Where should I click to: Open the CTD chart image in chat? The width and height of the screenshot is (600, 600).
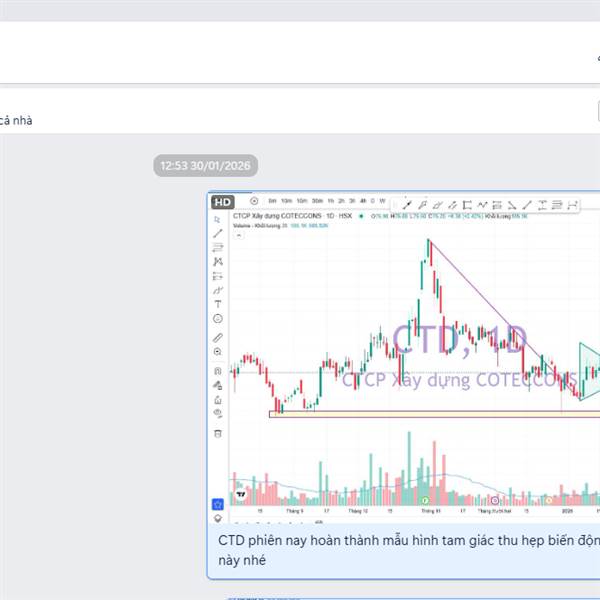click(x=404, y=358)
